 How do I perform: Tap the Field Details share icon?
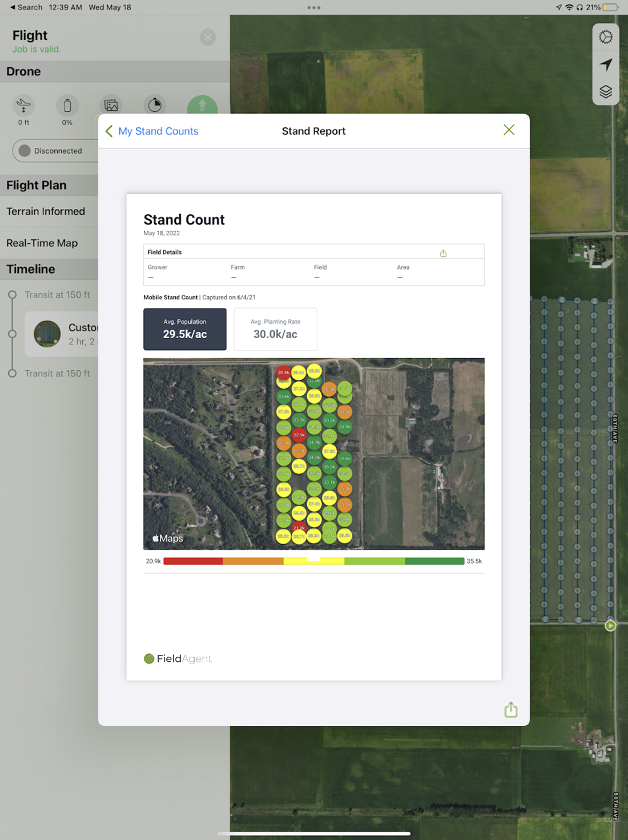coord(443,254)
